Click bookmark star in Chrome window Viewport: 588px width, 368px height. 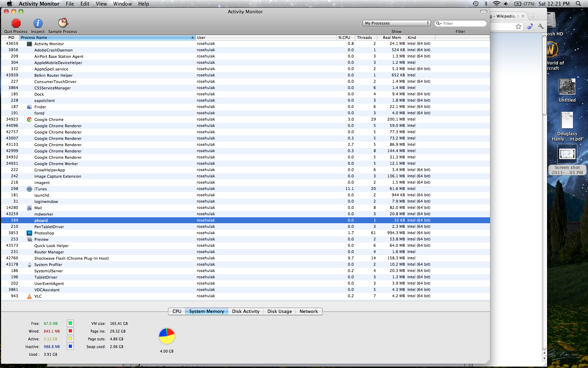tap(518, 26)
